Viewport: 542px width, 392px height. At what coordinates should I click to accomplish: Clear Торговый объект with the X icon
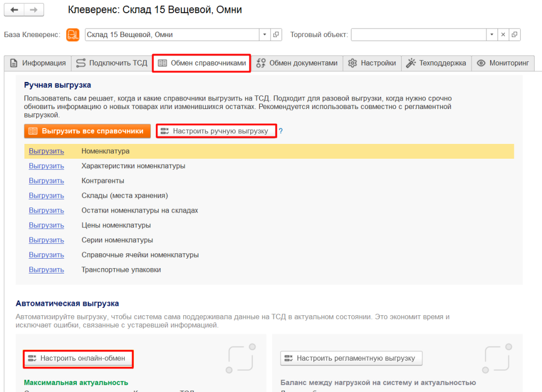[x=503, y=34]
